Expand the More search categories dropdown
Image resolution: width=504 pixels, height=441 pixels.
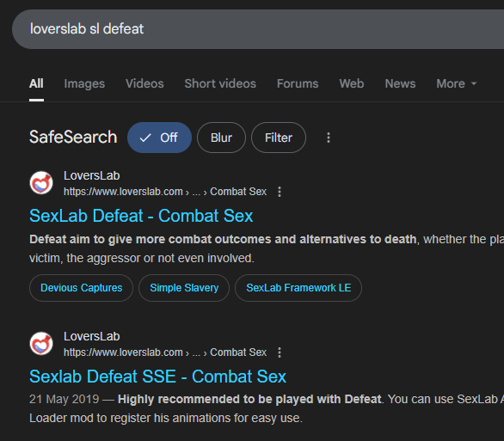[457, 83]
